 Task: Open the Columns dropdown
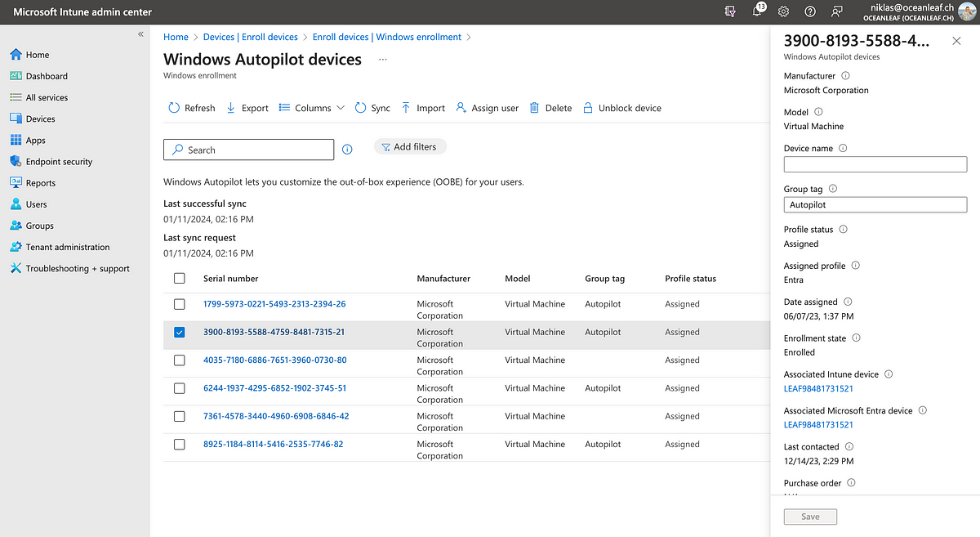pos(312,108)
